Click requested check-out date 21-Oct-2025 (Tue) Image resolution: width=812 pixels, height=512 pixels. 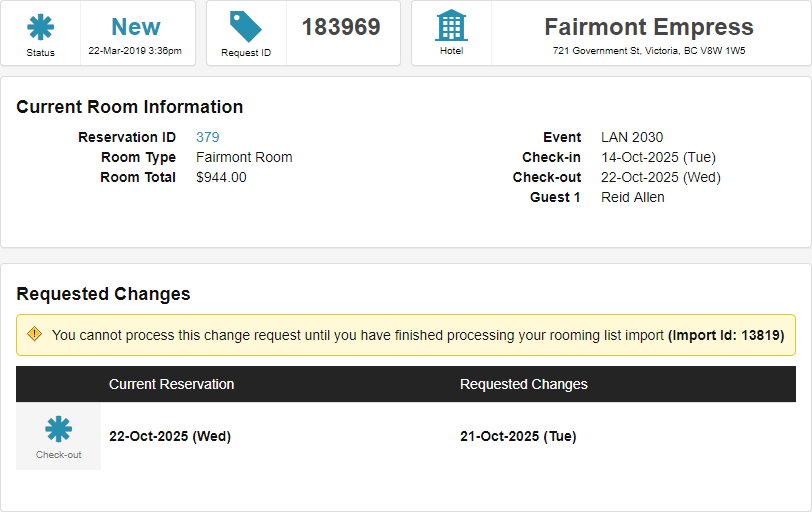[x=518, y=436]
